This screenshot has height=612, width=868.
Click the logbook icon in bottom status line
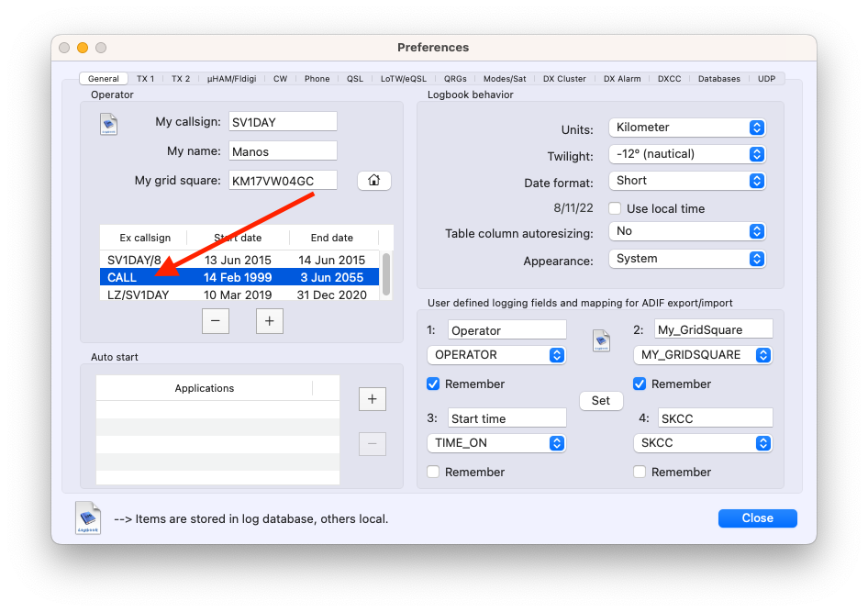[x=88, y=517]
